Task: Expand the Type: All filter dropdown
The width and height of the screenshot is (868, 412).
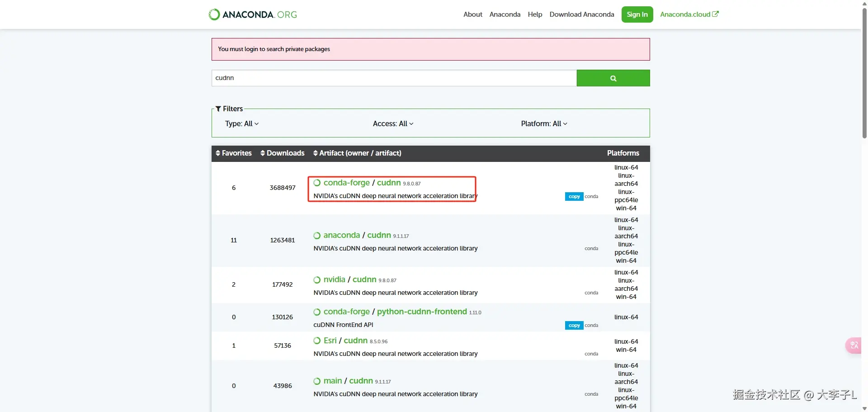Action: pyautogui.click(x=242, y=123)
